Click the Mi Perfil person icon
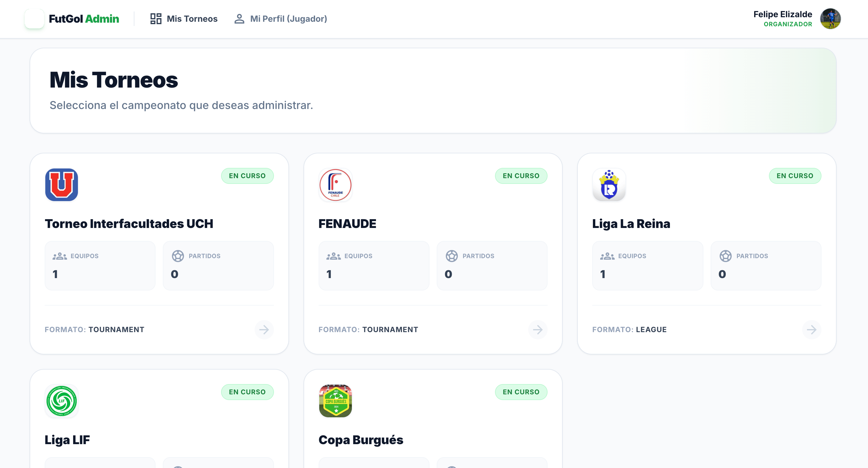868x468 pixels. (239, 19)
